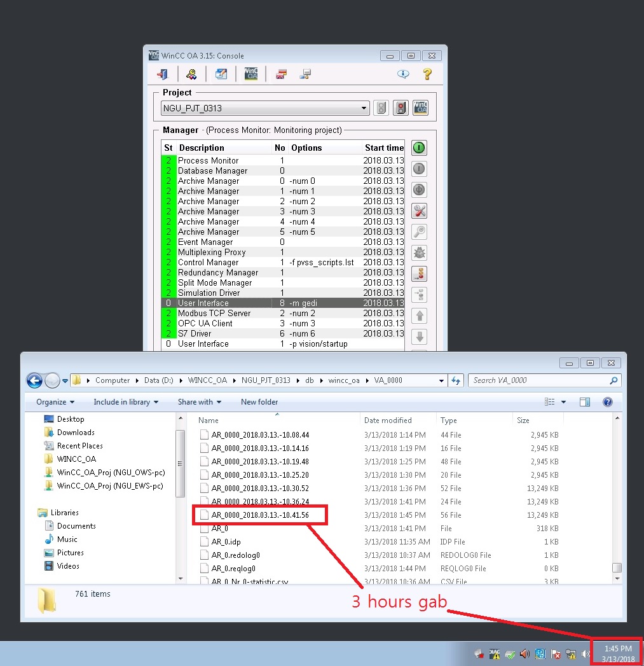Click the Explorer preview pane toggle icon
This screenshot has height=666, width=644.
point(585,402)
